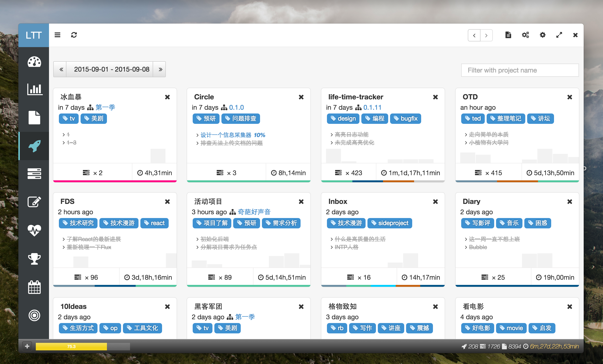603x364 pixels.
Task: Open the 0.1.11 version link
Action: (372, 107)
